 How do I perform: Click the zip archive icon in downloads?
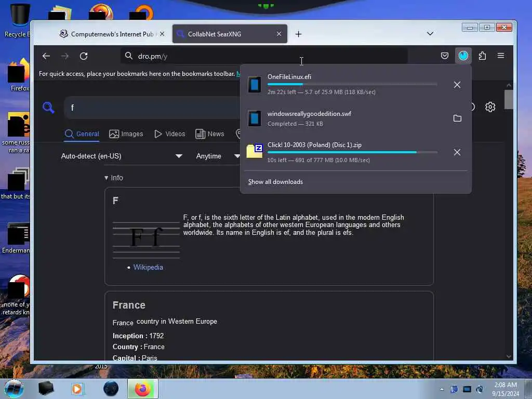pyautogui.click(x=255, y=151)
